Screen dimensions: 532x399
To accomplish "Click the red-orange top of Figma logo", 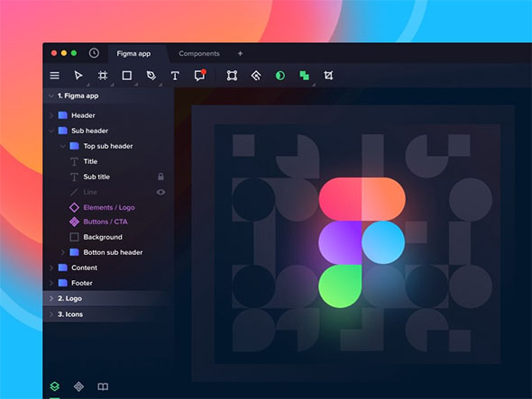I will pos(362,199).
